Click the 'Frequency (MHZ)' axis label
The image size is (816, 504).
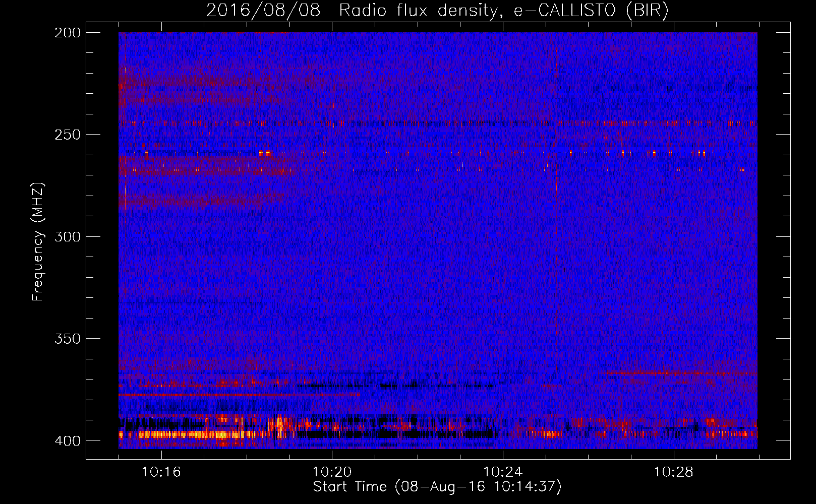[38, 241]
